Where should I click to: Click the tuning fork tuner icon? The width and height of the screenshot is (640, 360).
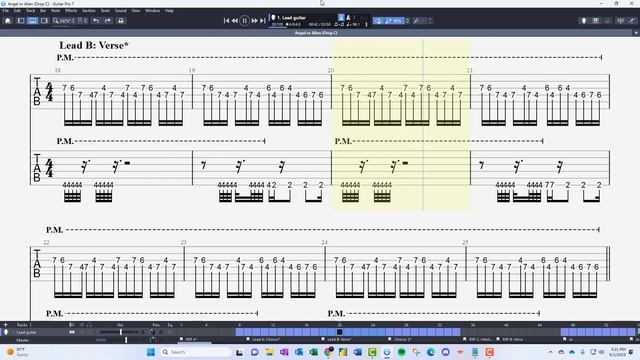point(416,21)
